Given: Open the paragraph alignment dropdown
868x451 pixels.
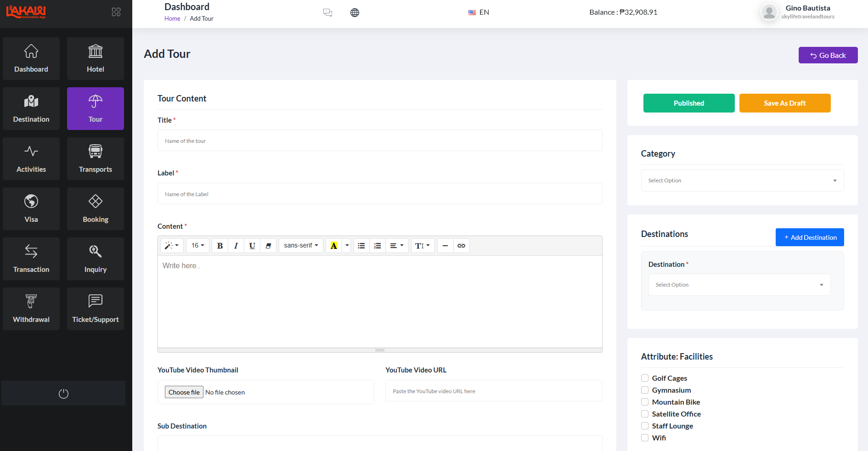Looking at the screenshot, I should tap(397, 246).
